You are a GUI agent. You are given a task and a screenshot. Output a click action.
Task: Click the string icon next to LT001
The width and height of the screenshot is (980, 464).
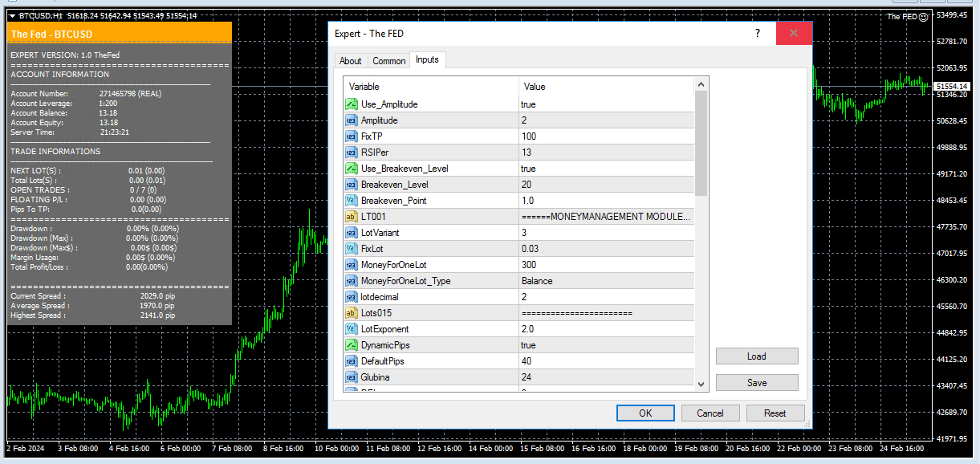click(x=351, y=217)
